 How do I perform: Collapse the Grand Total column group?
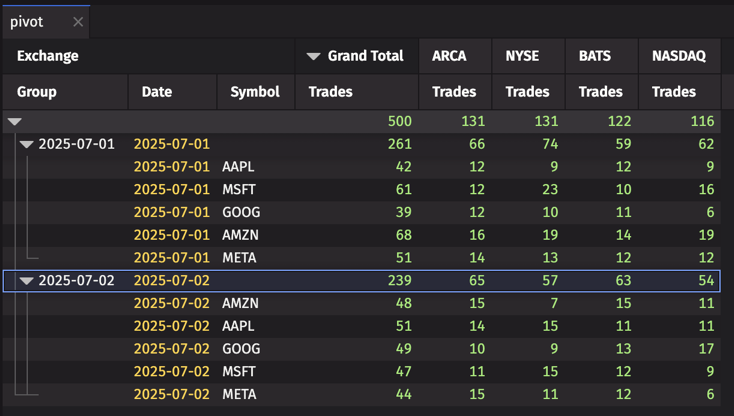point(313,56)
